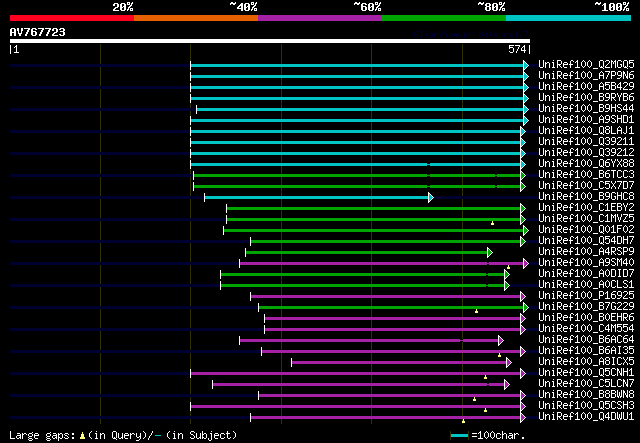Click the purple arrowhead ending the A8ICX5 alignment
The height and width of the screenshot is (443, 640).
(509, 363)
